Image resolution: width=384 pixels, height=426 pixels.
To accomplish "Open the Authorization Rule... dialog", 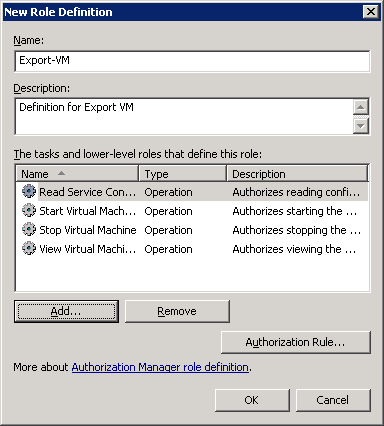I will pos(296,342).
